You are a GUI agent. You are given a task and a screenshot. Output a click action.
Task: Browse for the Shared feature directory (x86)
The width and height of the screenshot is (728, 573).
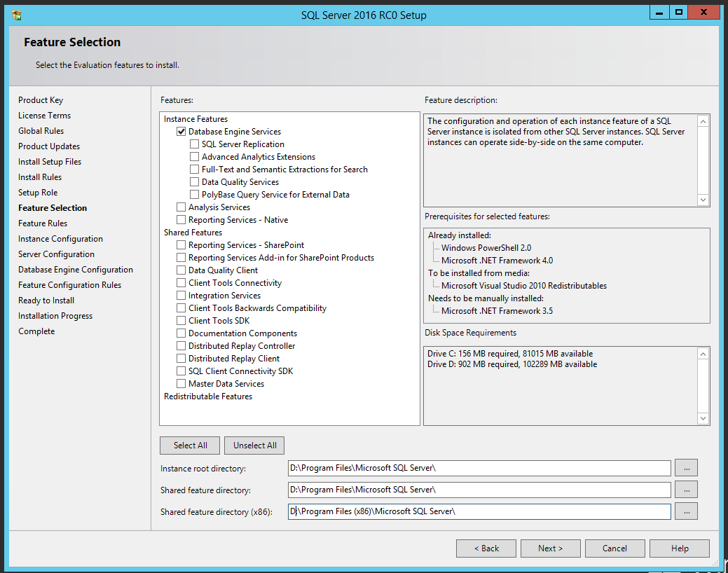point(686,511)
